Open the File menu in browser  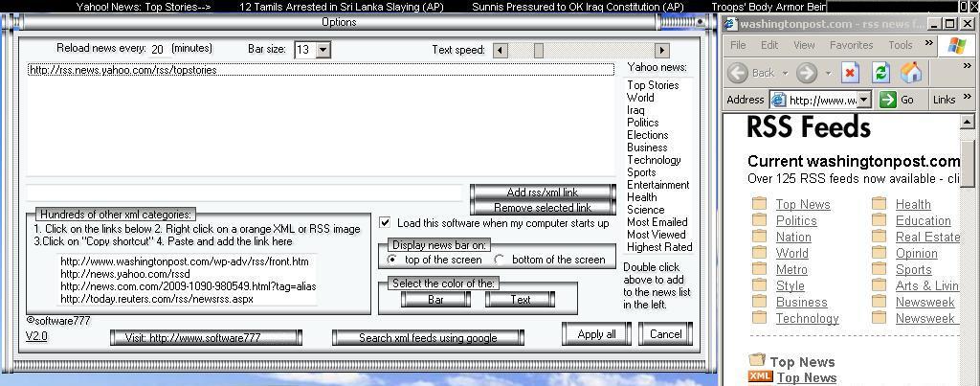pos(738,45)
